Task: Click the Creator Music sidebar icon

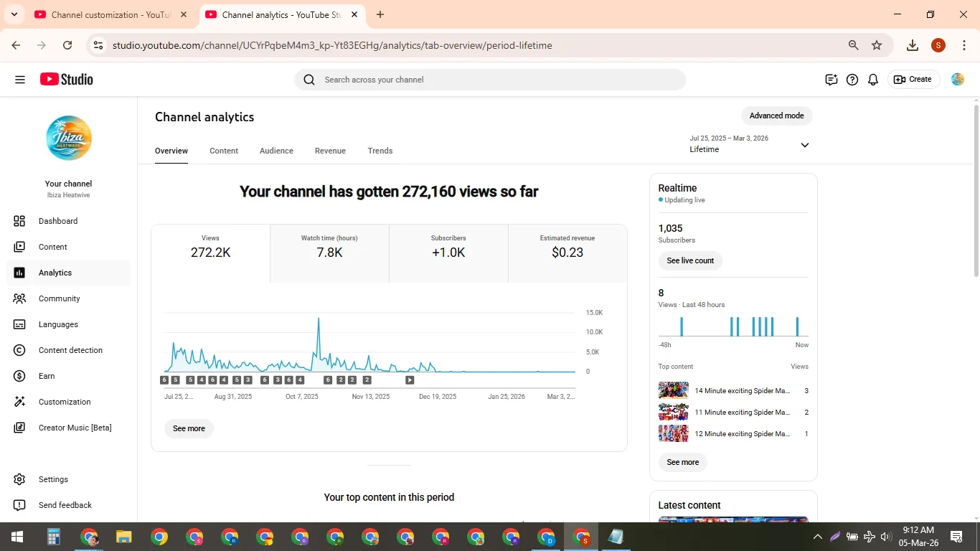Action: [19, 428]
